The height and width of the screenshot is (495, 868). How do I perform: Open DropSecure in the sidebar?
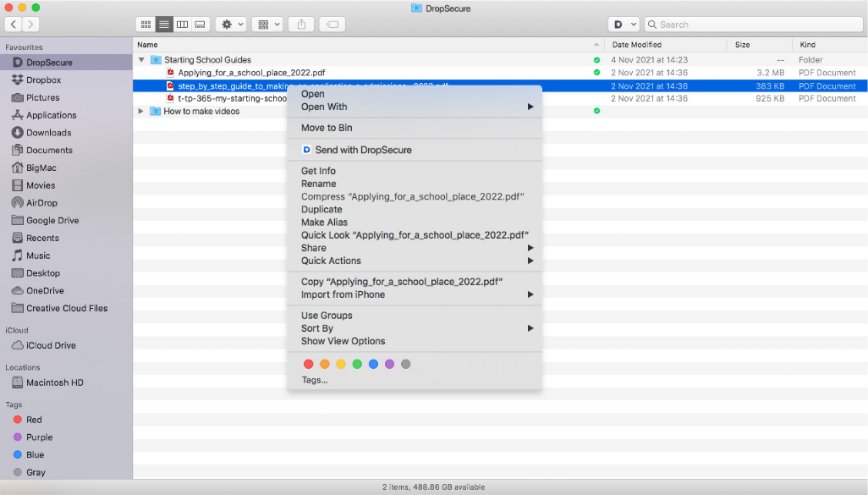pos(66,63)
